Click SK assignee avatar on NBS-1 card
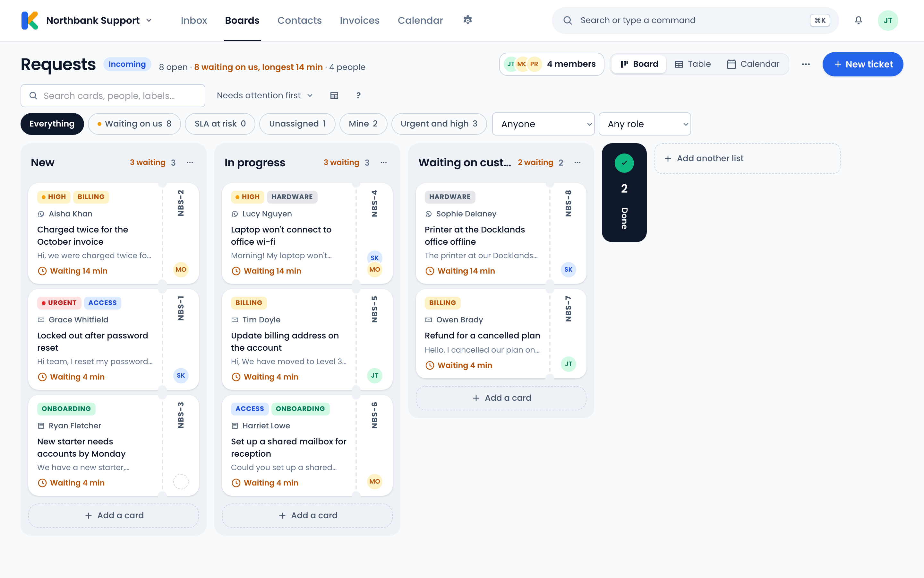 click(181, 375)
